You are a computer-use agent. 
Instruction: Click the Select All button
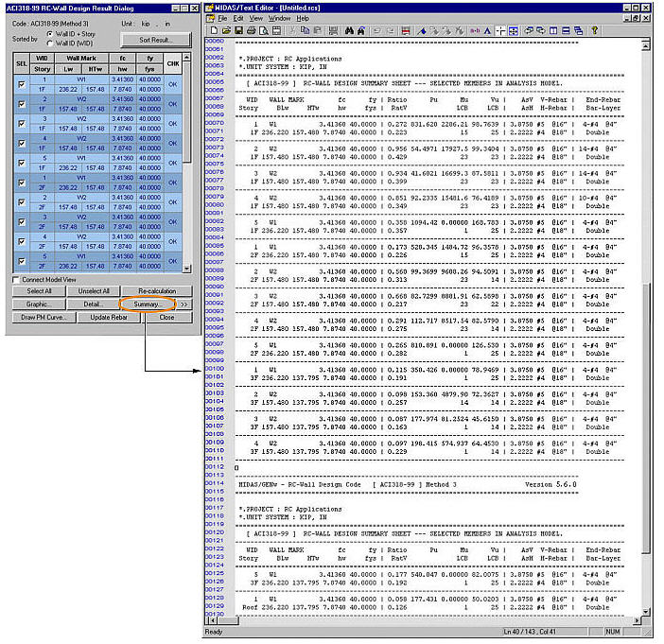(x=39, y=291)
